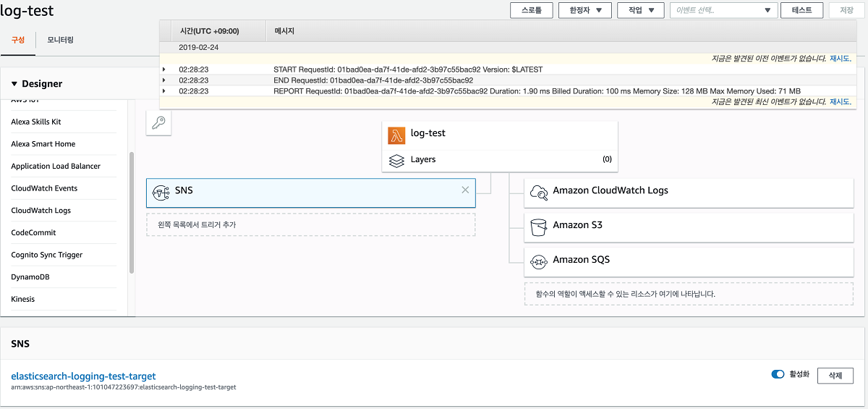Viewport: 868px width, 409px height.
Task: Toggle the SNS trigger 활성화 switch
Action: (x=778, y=374)
